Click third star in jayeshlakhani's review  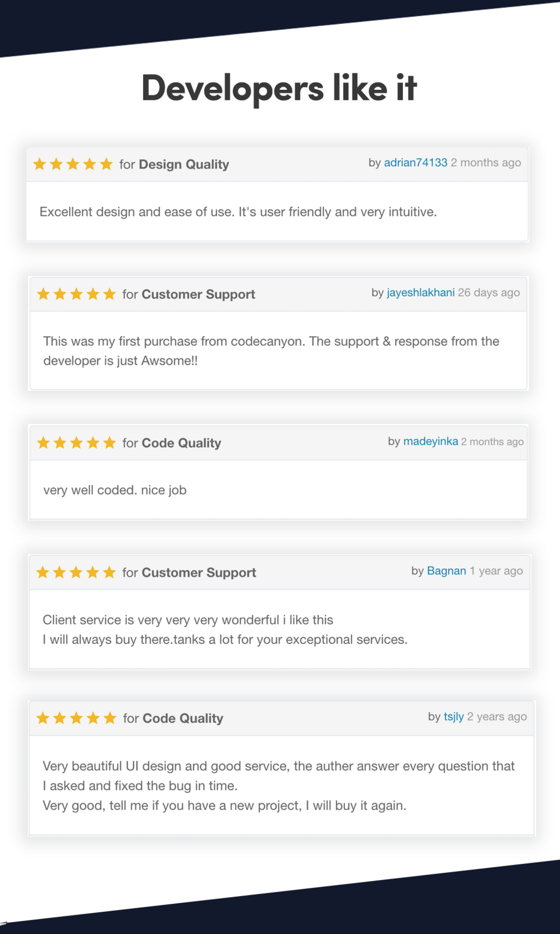tap(76, 294)
